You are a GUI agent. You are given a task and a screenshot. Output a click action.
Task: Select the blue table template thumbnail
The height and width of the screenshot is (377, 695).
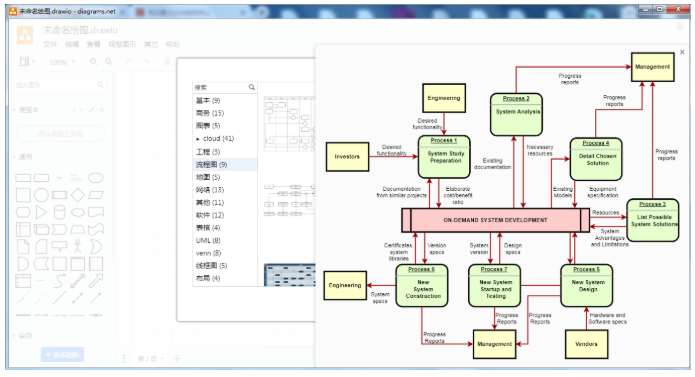(x=289, y=275)
